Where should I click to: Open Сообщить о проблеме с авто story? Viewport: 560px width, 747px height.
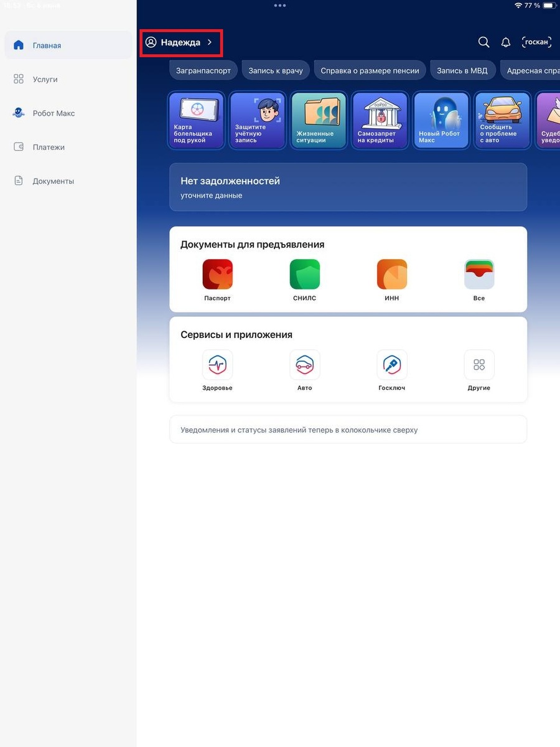click(503, 120)
